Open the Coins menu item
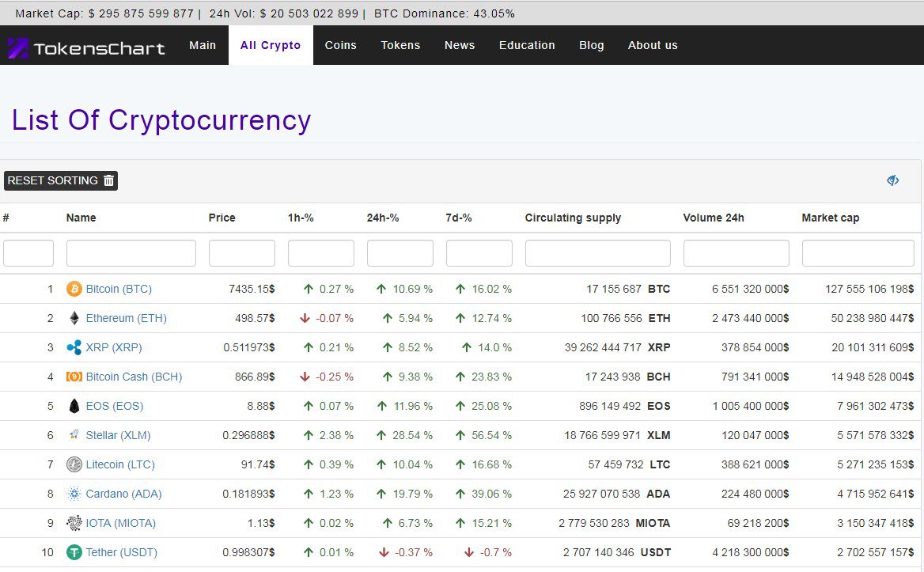 (x=341, y=45)
